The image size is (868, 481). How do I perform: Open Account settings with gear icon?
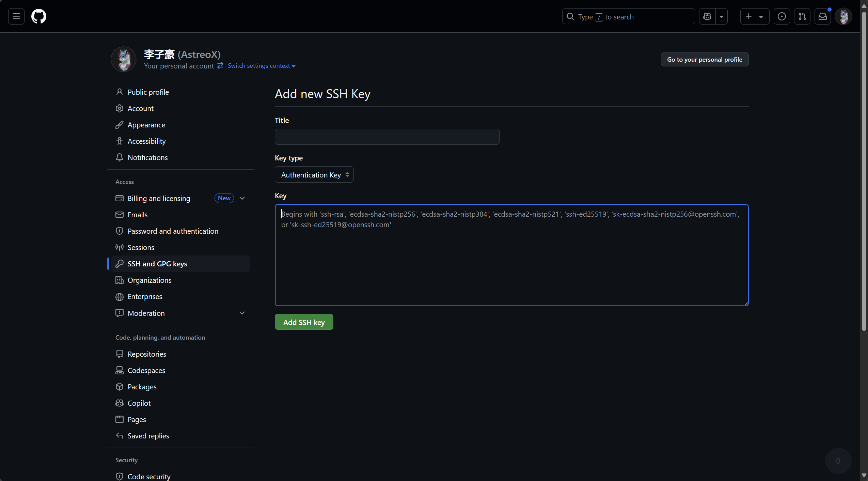tap(181, 108)
